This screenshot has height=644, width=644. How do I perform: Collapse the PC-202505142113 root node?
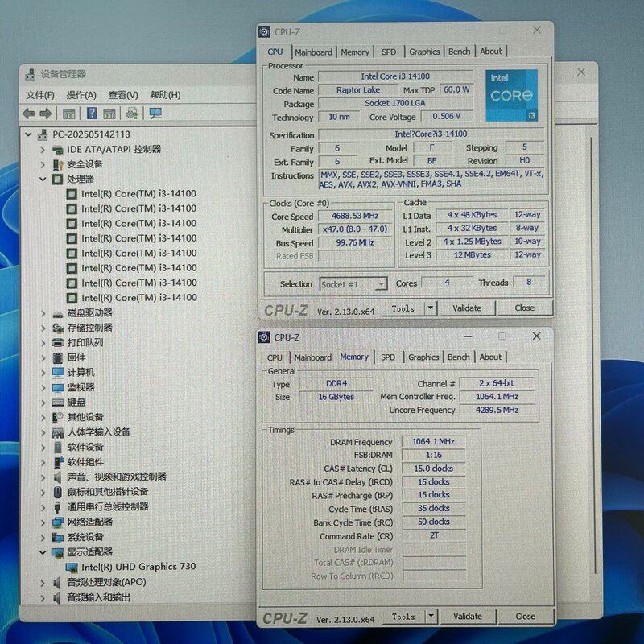pyautogui.click(x=28, y=134)
